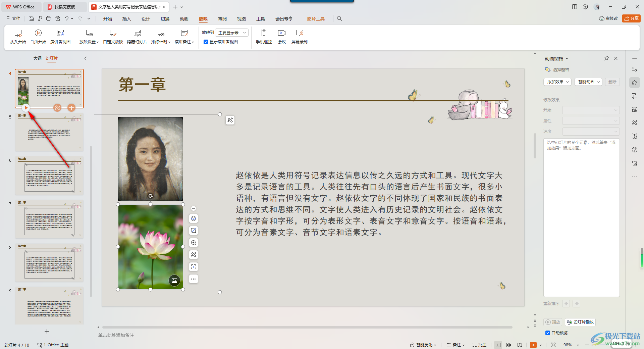Add a new slide with the plus button
This screenshot has width=644, height=349.
pyautogui.click(x=47, y=331)
